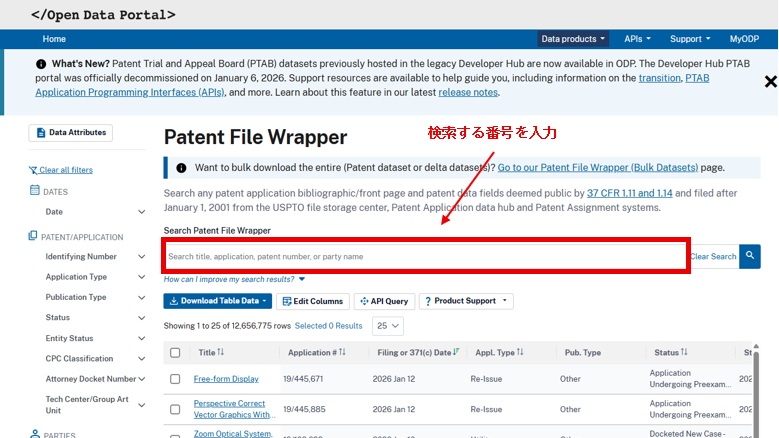Click the Open Data Portal logo text
This screenshot has height=438, width=779.
(x=103, y=15)
